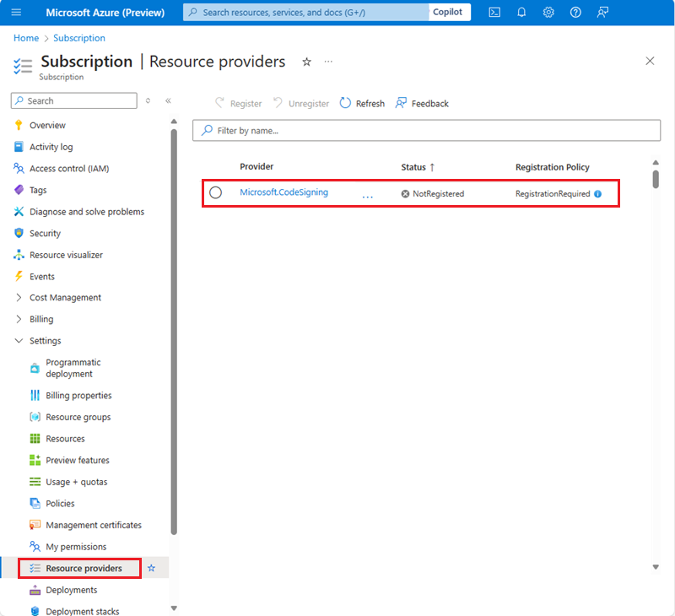Image resolution: width=675 pixels, height=616 pixels.
Task: Toggle expand/collapse all sidebar groups
Action: click(148, 100)
